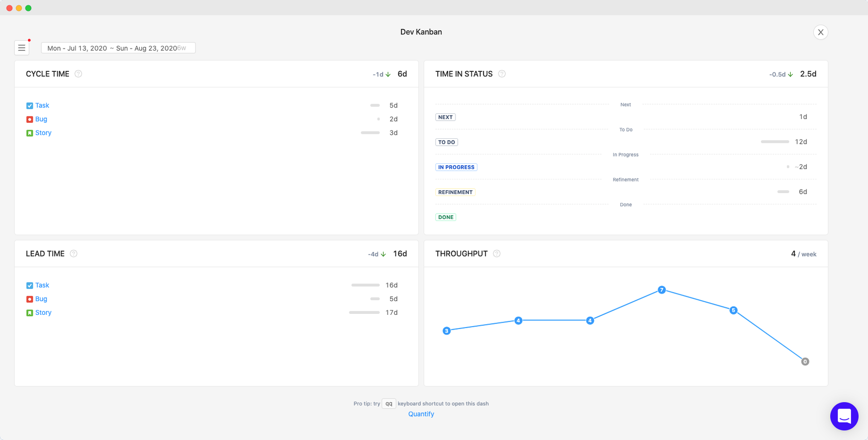Open Throughput help question icon
This screenshot has height=440, width=868.
point(497,254)
